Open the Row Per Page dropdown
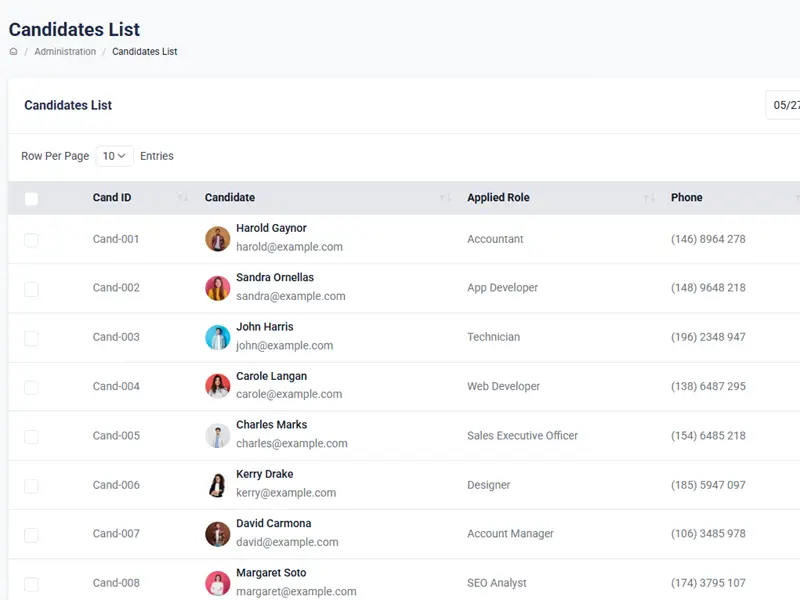 click(115, 156)
